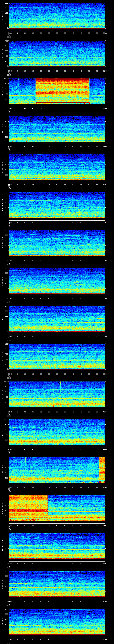Click the "13:35:00" start time label
The height and width of the screenshot is (644, 114).
click(x=9, y=260)
